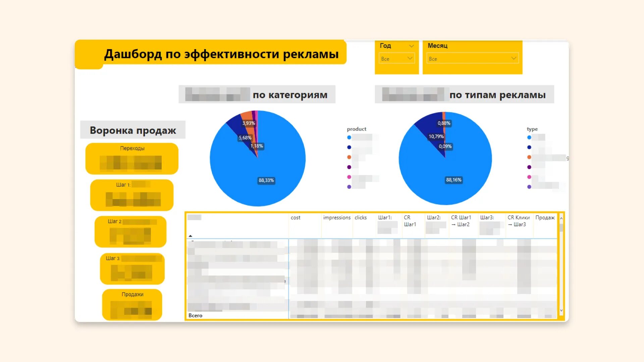Click the sales funnel Переходы icon
Image resolution: width=644 pixels, height=362 pixels.
tap(131, 158)
